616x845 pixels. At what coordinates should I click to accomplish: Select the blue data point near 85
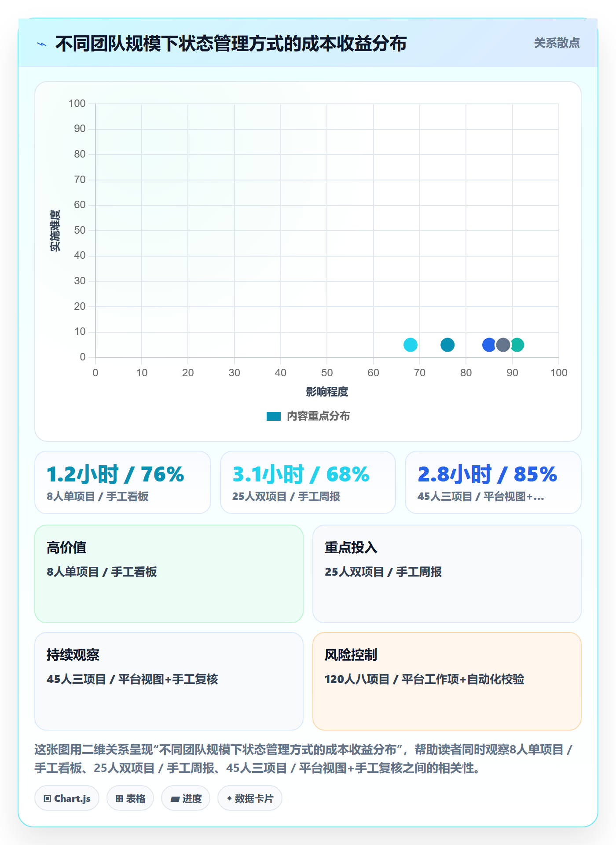(488, 345)
